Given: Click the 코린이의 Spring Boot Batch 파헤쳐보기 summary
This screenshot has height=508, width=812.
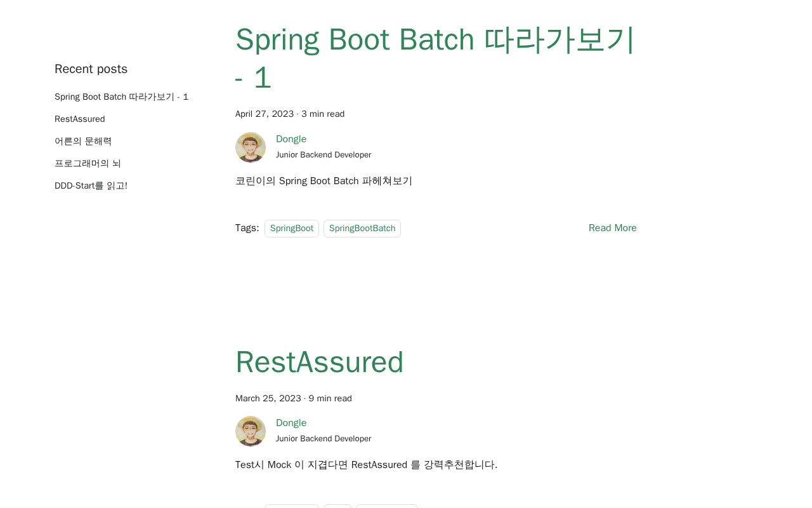Looking at the screenshot, I should 324,181.
